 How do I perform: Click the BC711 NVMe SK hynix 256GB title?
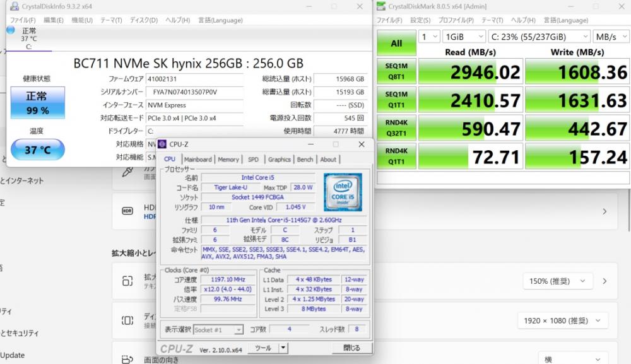click(188, 64)
